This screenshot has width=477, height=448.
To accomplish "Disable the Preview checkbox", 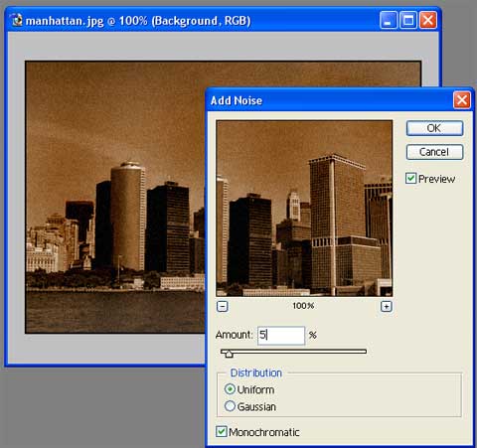I will click(x=410, y=179).
